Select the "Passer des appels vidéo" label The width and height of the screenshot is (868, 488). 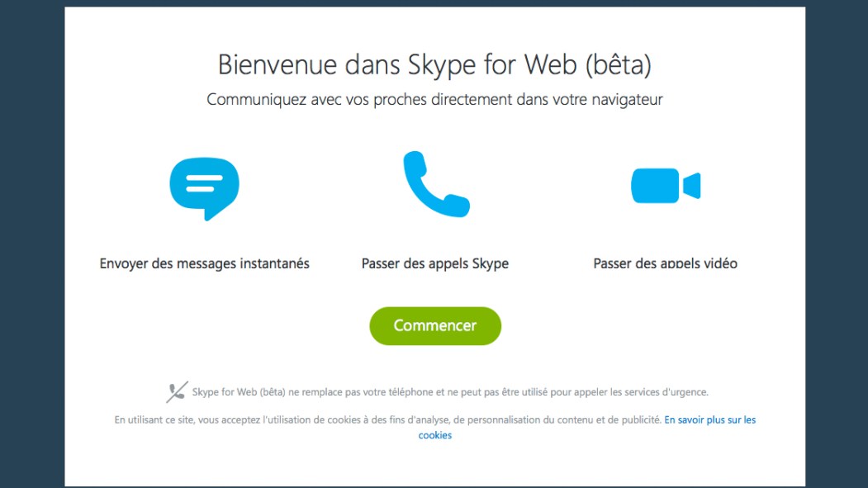pyautogui.click(x=665, y=264)
